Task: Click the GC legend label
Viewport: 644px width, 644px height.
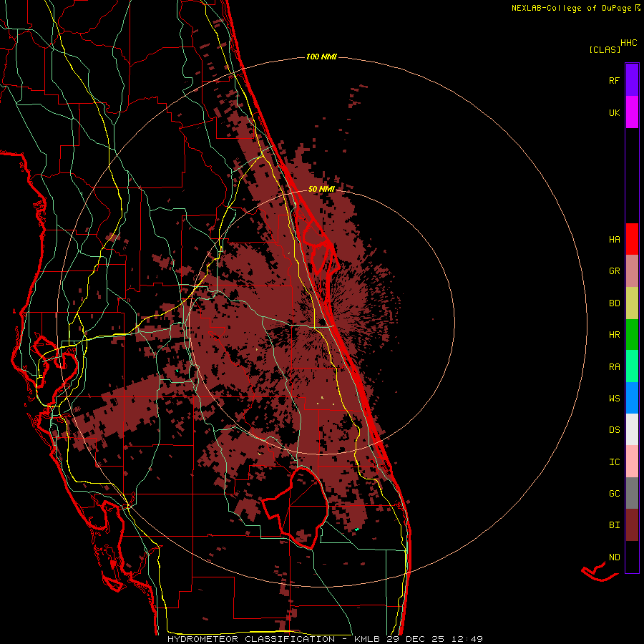Action: (614, 494)
